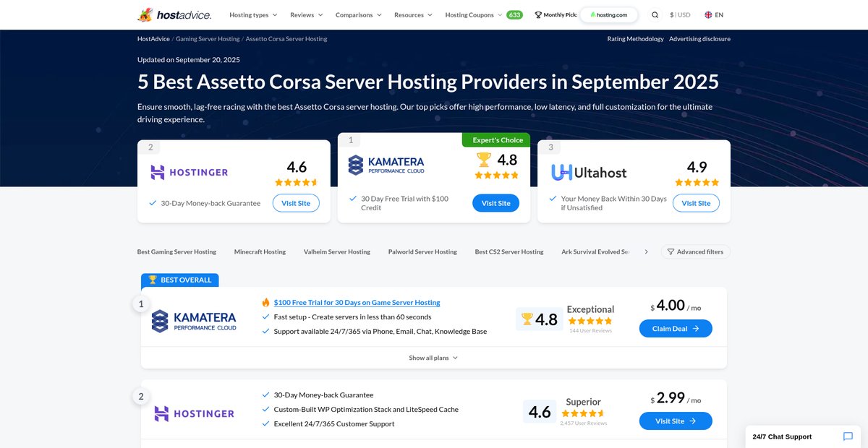
Task: Click the $4.00 / mo price
Action: point(676,306)
